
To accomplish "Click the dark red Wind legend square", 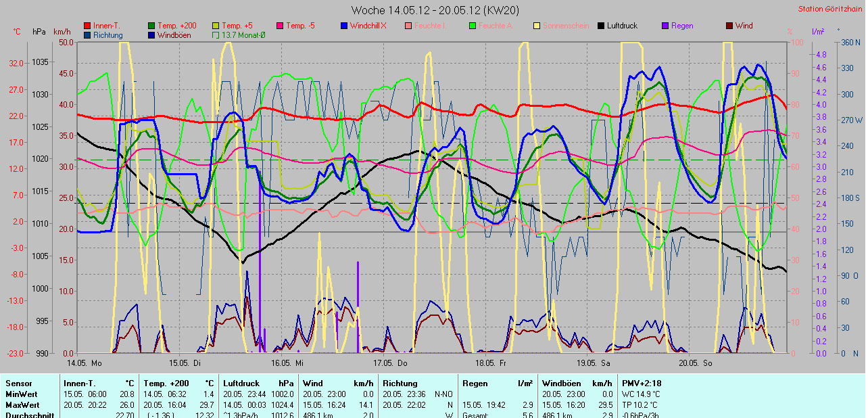I will click(x=729, y=26).
